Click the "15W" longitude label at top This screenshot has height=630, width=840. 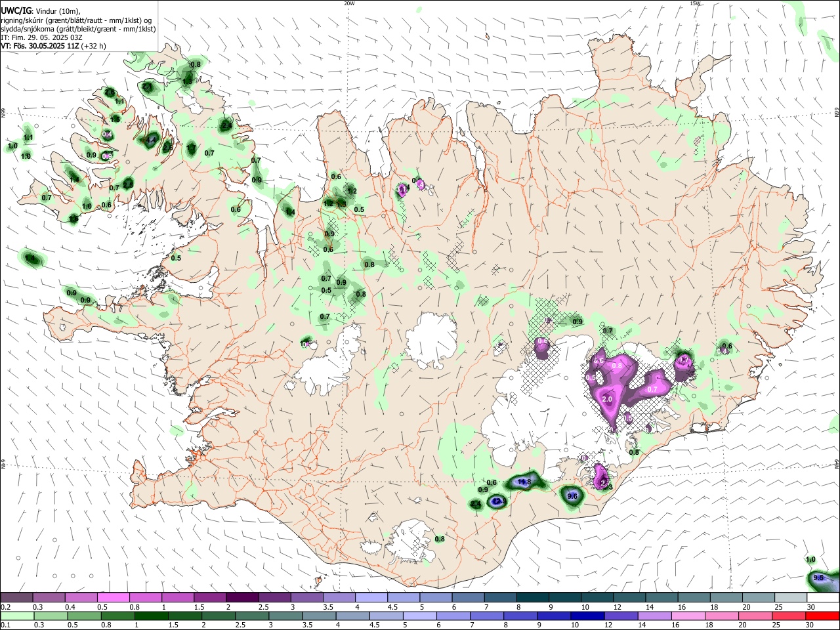[695, 3]
